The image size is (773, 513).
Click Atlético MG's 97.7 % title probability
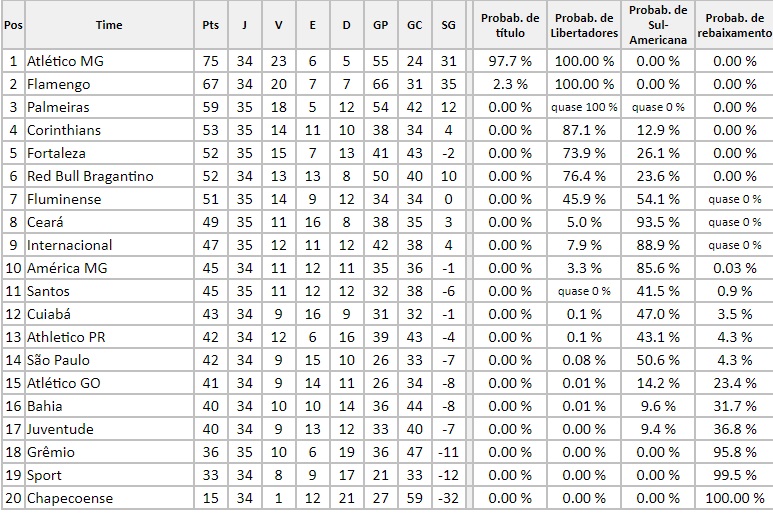click(510, 61)
